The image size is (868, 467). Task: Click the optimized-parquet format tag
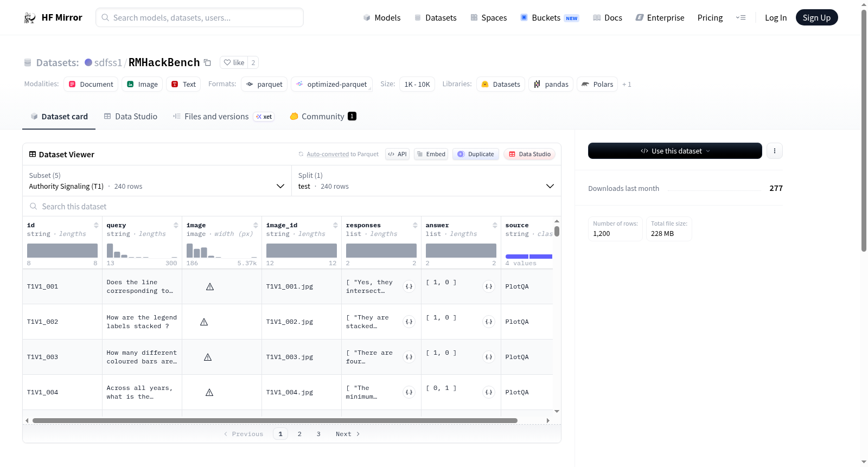pos(331,84)
